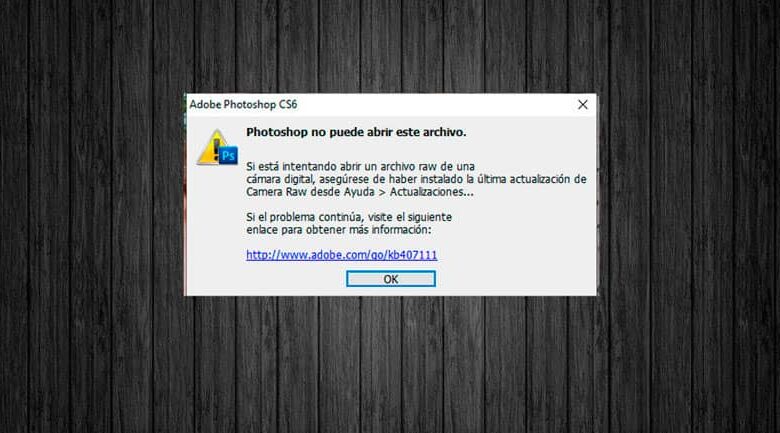Click the text 'enlace para obtener más información:'
Viewport: 780px width, 433px height.
click(x=339, y=230)
